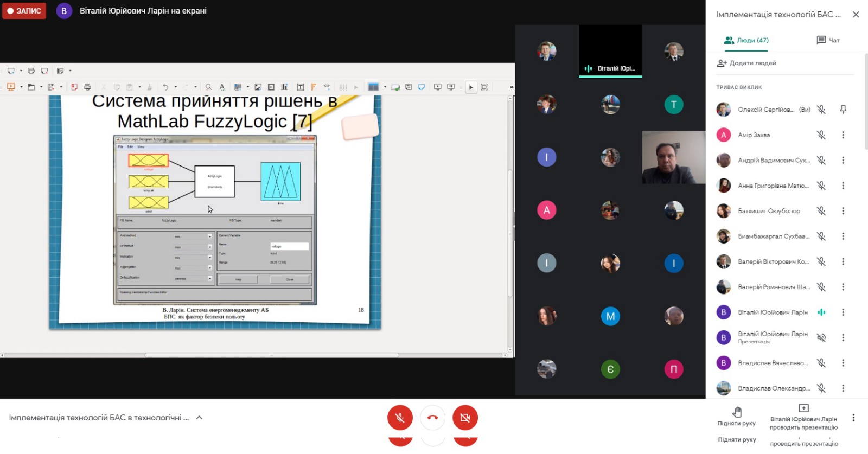Expand the meeting details chevron beside the title
868x454 pixels.
point(199,418)
